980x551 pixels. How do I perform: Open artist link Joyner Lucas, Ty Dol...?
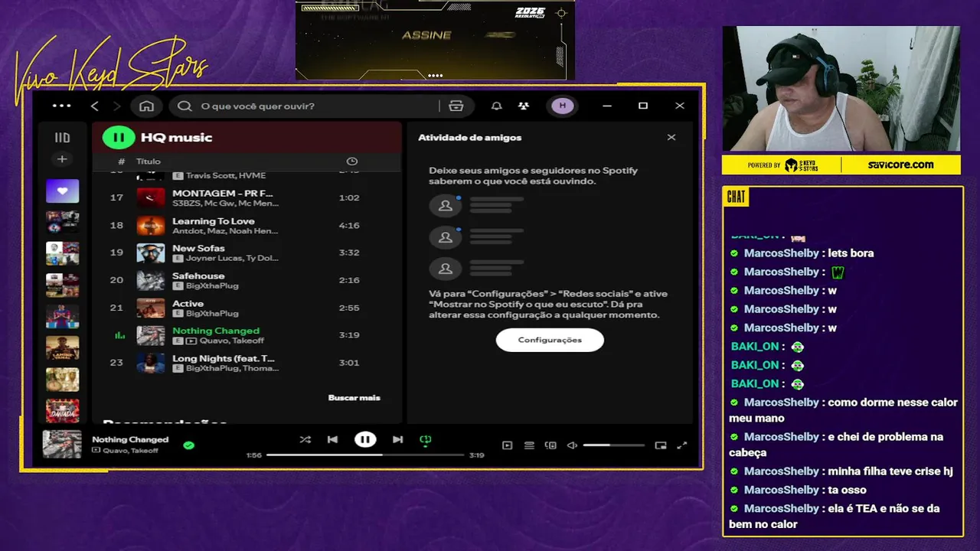[232, 258]
